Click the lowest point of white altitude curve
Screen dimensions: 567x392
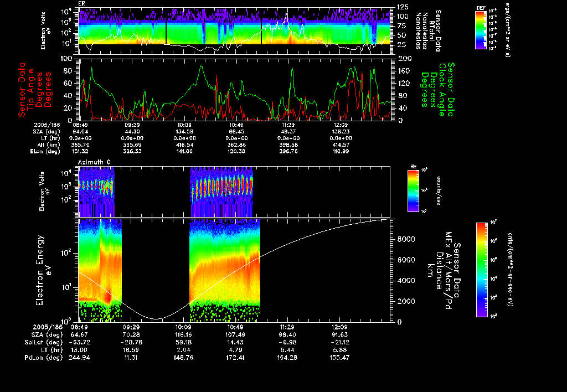click(157, 319)
